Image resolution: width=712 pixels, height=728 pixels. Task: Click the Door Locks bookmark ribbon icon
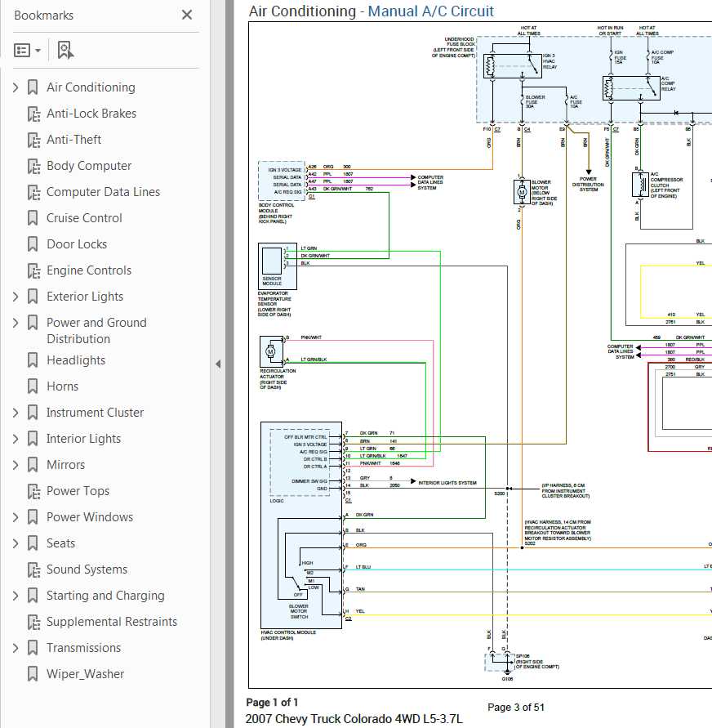point(33,244)
